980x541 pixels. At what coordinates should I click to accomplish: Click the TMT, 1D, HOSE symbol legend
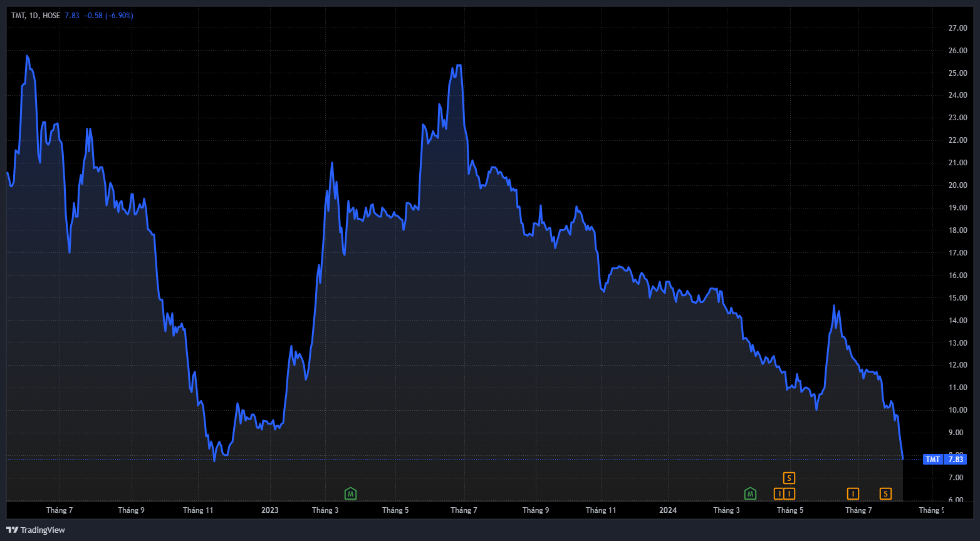click(x=36, y=15)
